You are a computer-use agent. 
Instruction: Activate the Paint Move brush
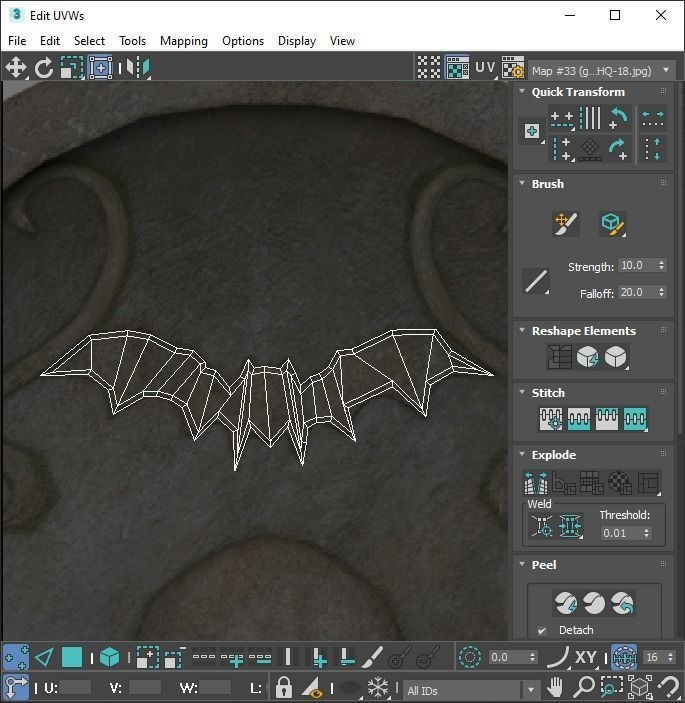565,223
